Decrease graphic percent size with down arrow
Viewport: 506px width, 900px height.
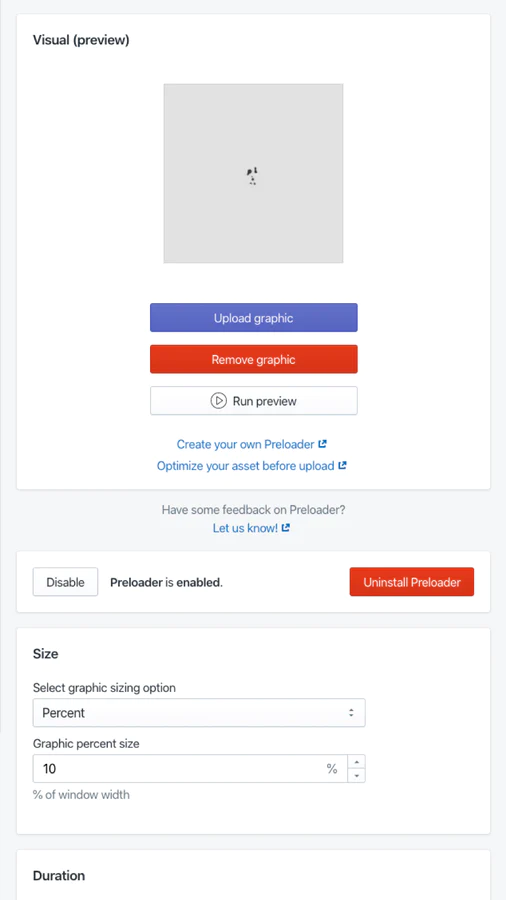(x=357, y=775)
